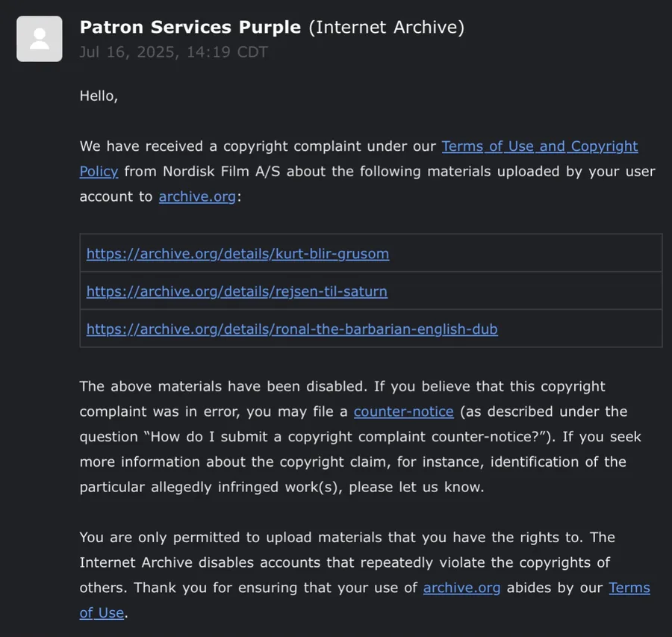
Task: Click the sender's default avatar icon
Action: pos(40,39)
